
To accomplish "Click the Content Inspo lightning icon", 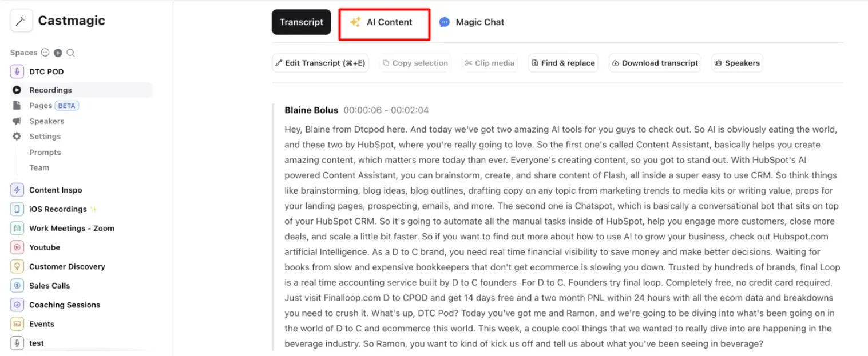I will tap(17, 190).
